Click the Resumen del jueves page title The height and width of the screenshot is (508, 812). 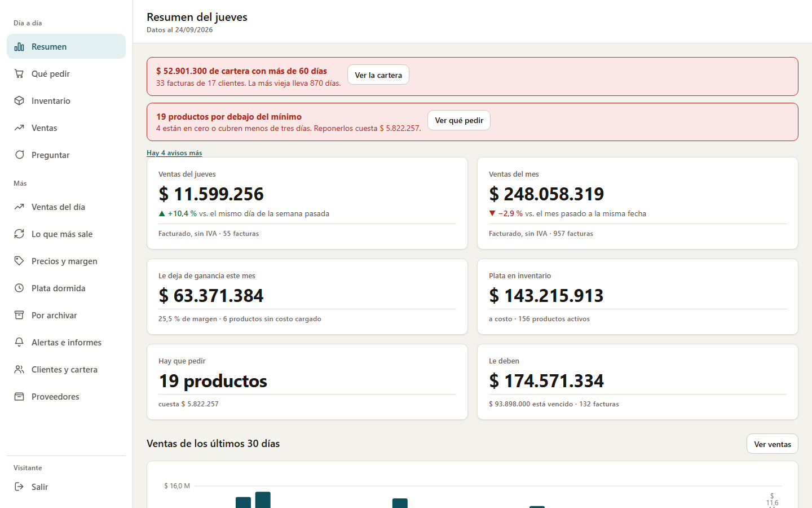(197, 17)
